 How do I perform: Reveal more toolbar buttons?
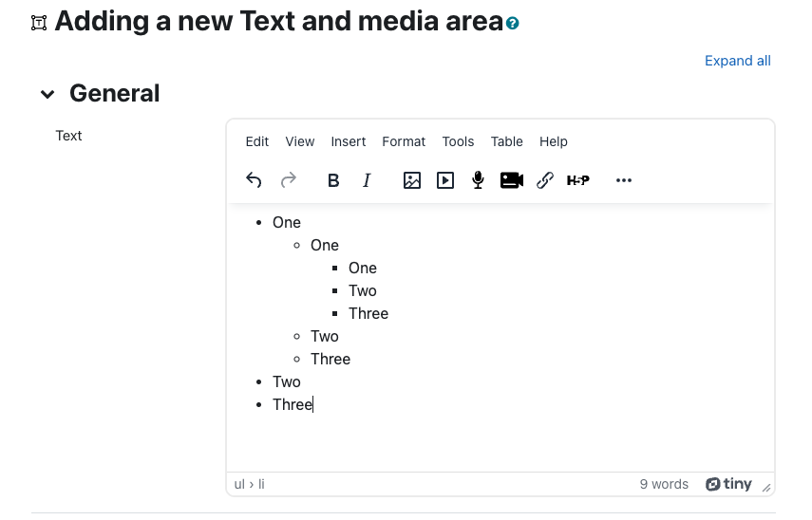[x=624, y=180]
